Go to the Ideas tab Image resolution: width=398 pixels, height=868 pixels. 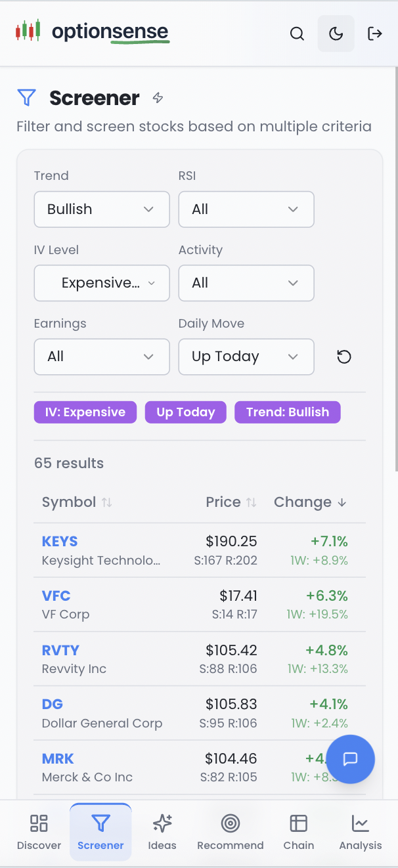(x=162, y=831)
